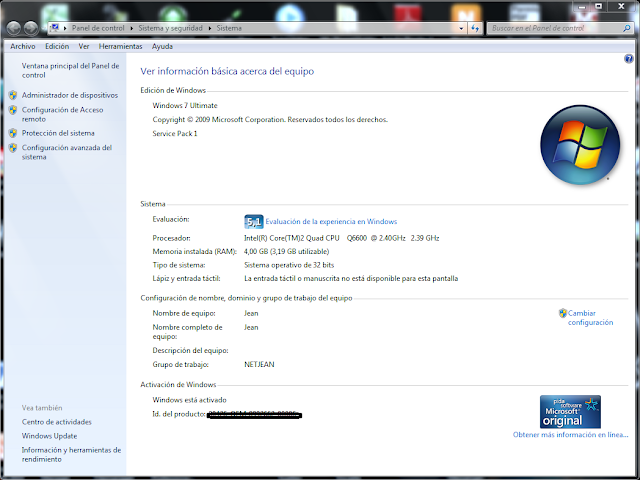Click Sistema y seguridad breadcrumb
Screen dimensions: 640x480
170,28
